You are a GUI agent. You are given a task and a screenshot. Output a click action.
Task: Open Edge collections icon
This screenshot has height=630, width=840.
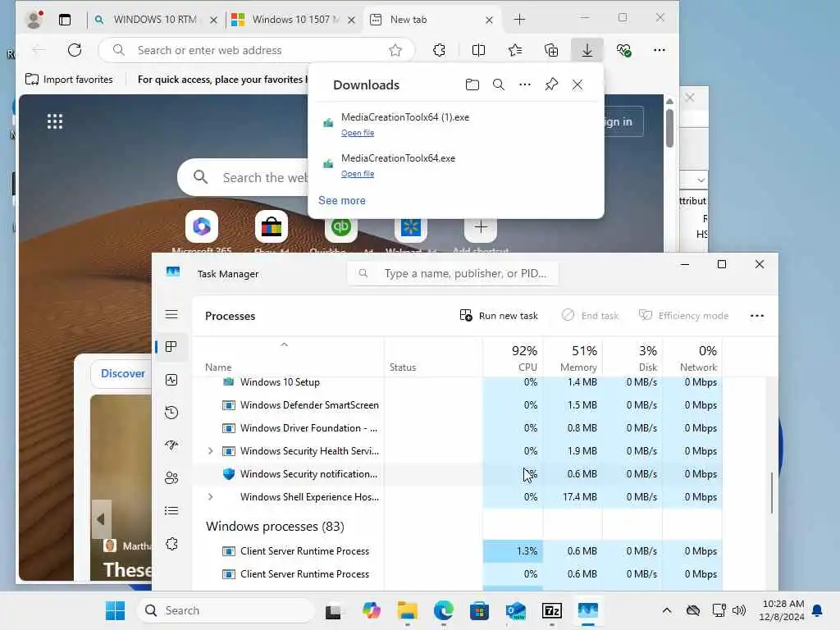coord(551,50)
